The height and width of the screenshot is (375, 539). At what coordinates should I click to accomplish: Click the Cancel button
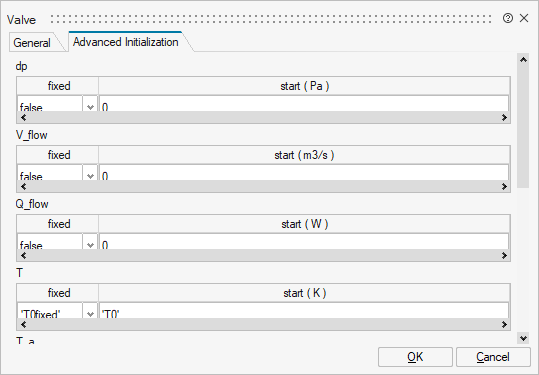coord(493,357)
